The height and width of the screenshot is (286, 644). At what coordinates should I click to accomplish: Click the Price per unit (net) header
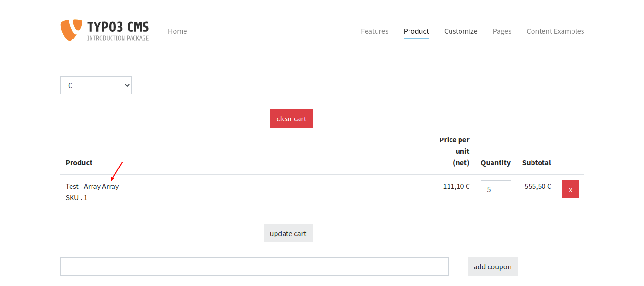(454, 151)
